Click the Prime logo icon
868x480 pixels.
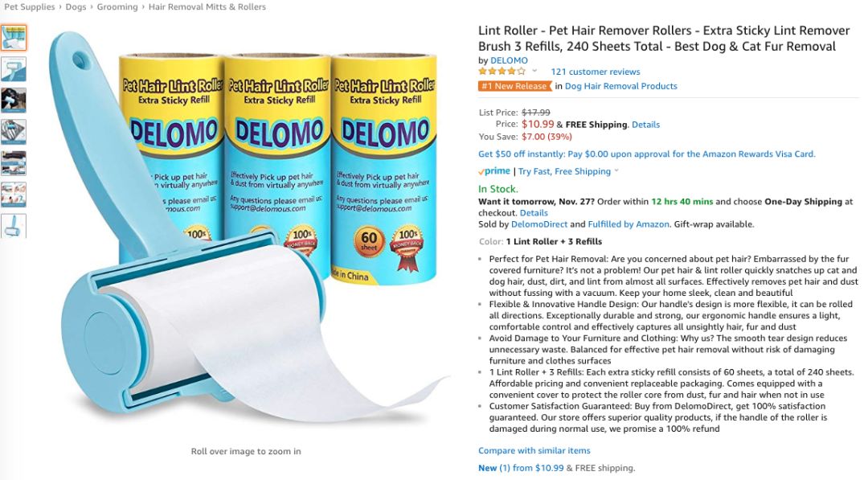coord(494,171)
